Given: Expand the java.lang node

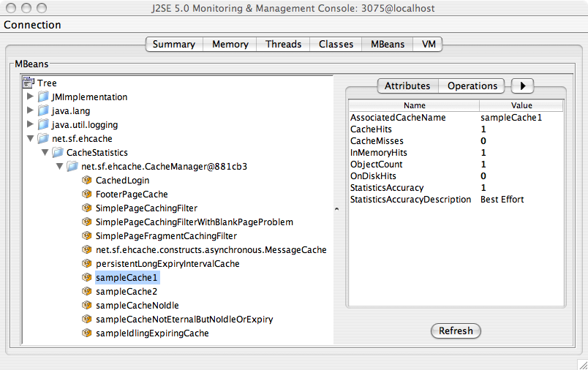Looking at the screenshot, I should coord(31,110).
